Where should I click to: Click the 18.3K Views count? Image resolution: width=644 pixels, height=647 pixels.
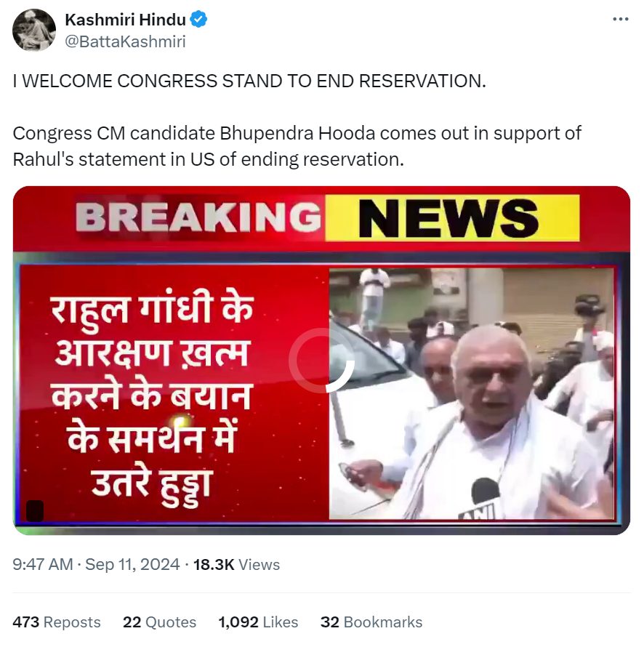[x=236, y=564]
